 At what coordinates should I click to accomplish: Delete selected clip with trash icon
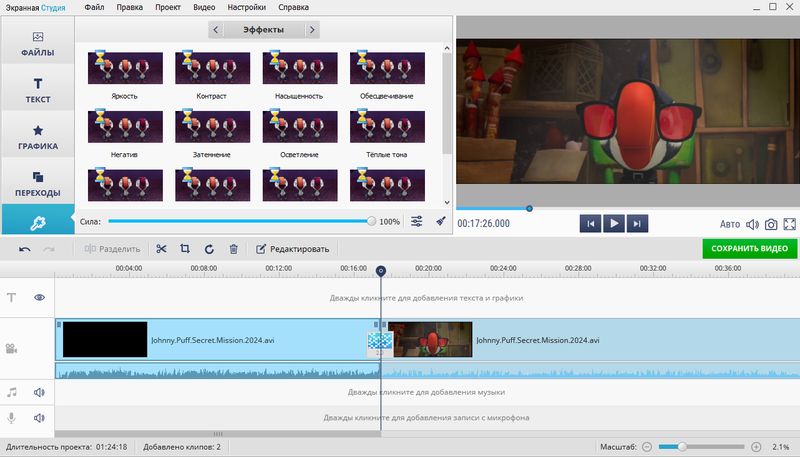pos(233,249)
